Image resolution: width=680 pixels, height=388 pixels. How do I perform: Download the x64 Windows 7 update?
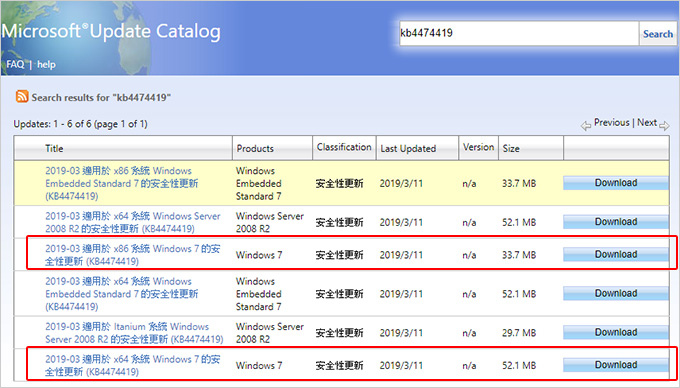pos(616,365)
